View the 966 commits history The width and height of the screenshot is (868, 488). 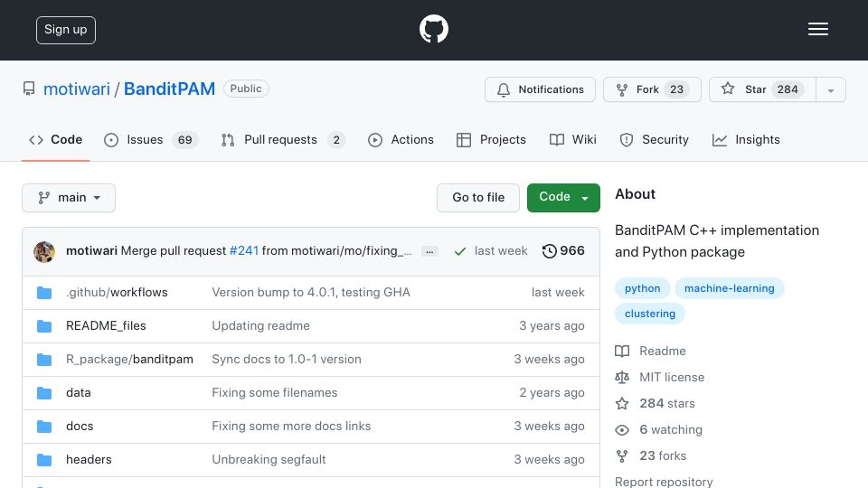[563, 250]
